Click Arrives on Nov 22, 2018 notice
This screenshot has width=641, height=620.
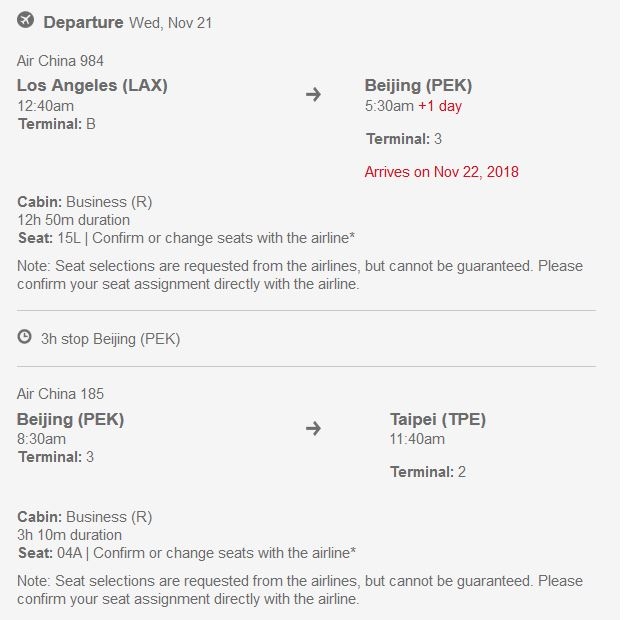point(442,172)
